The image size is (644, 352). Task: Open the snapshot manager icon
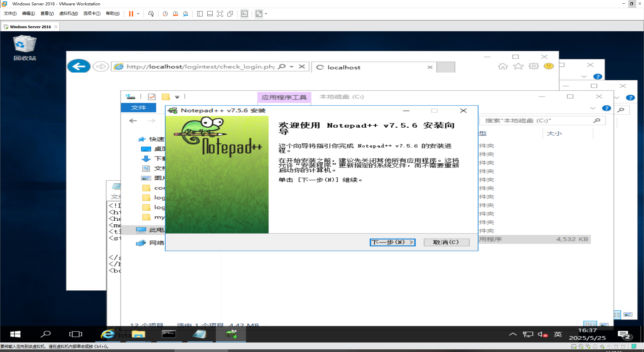coord(185,14)
